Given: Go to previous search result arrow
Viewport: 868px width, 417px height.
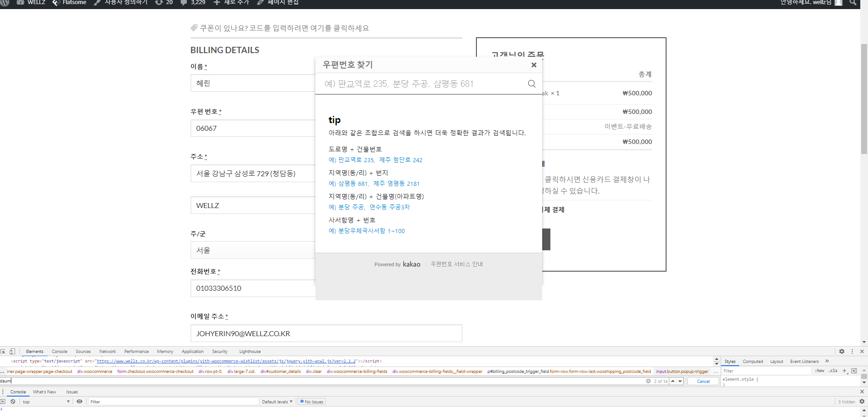Looking at the screenshot, I should [673, 381].
